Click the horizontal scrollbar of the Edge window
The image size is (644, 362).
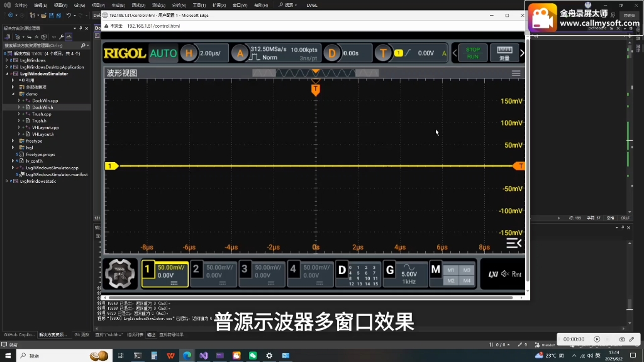tap(310, 297)
